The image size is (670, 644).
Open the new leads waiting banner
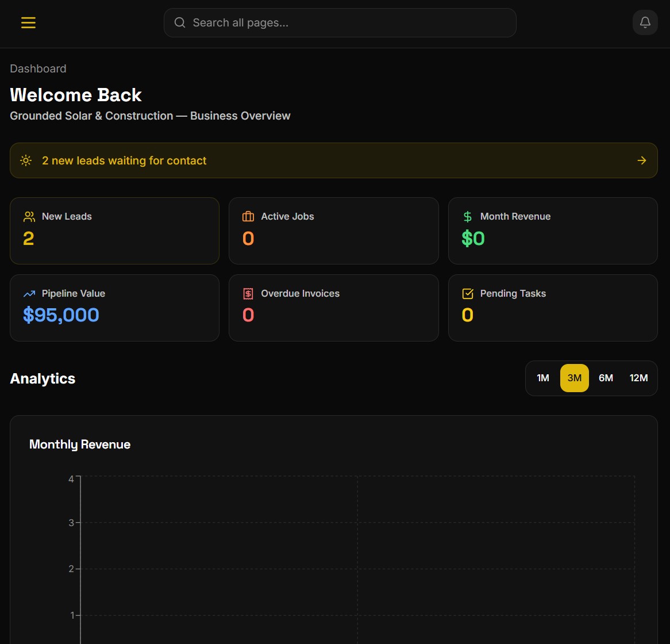[x=333, y=160]
